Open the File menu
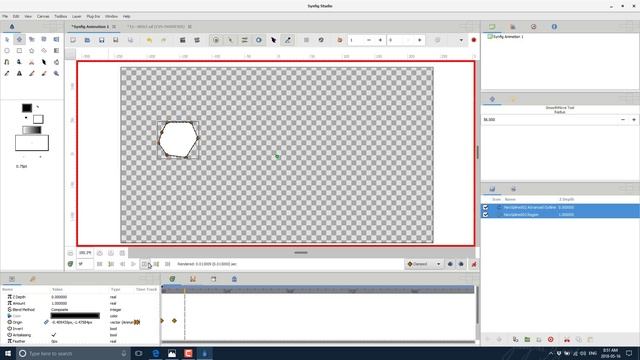Screen dimensions: 640x360 [x=5, y=16]
